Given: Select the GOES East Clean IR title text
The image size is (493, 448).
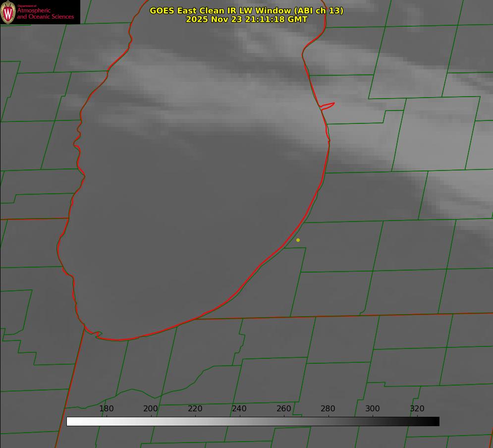Looking at the screenshot, I should 246,10.
